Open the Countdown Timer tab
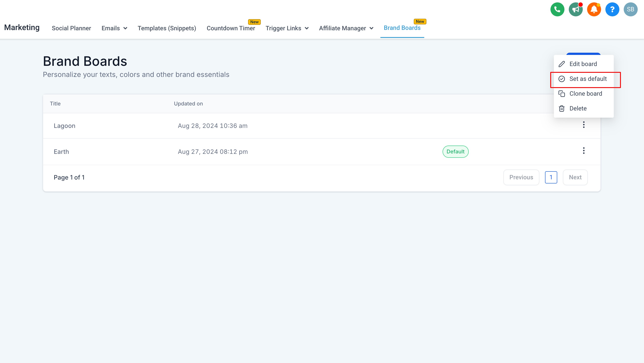 click(230, 28)
